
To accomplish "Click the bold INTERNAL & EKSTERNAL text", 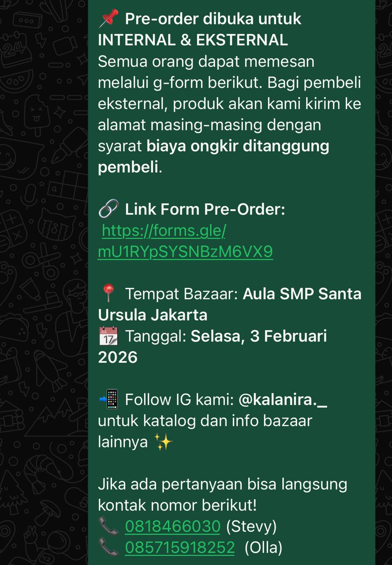I will click(193, 40).
